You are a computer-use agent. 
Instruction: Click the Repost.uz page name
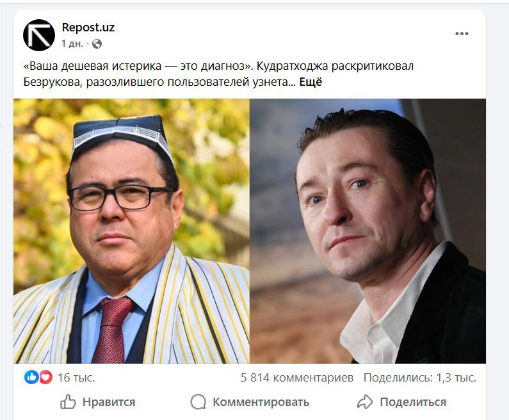[x=88, y=28]
